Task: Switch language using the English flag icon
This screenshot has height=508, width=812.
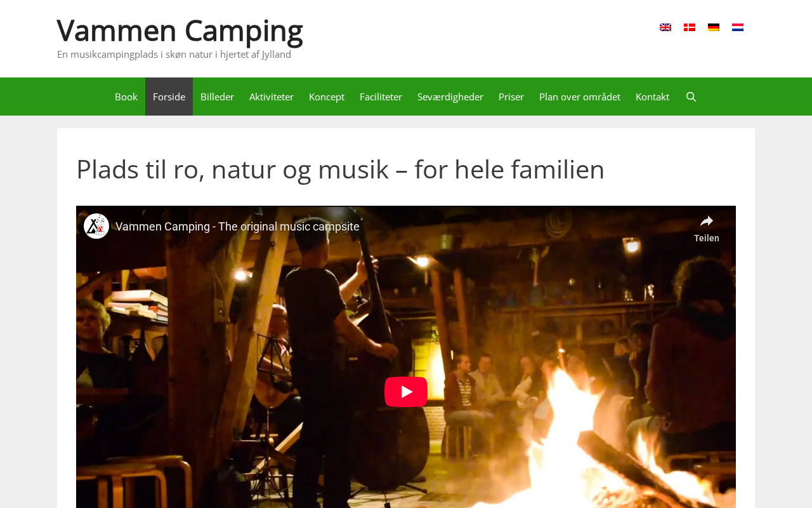Action: click(x=665, y=27)
